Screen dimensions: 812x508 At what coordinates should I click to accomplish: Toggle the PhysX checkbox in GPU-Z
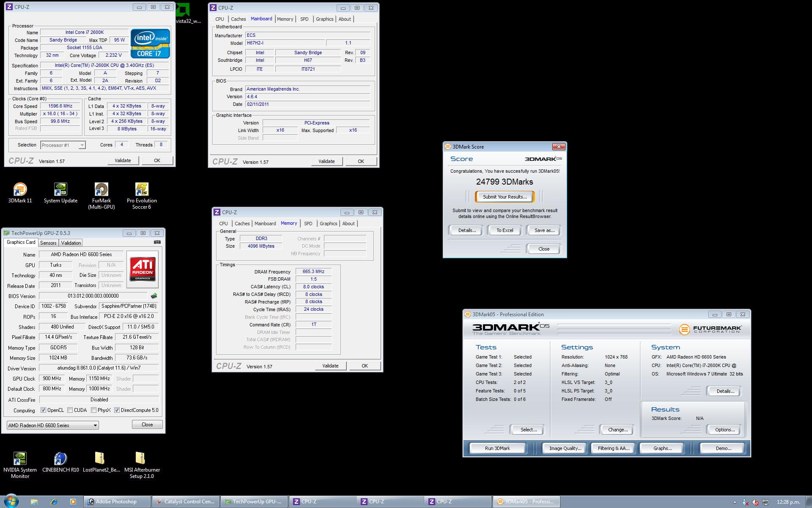click(93, 410)
